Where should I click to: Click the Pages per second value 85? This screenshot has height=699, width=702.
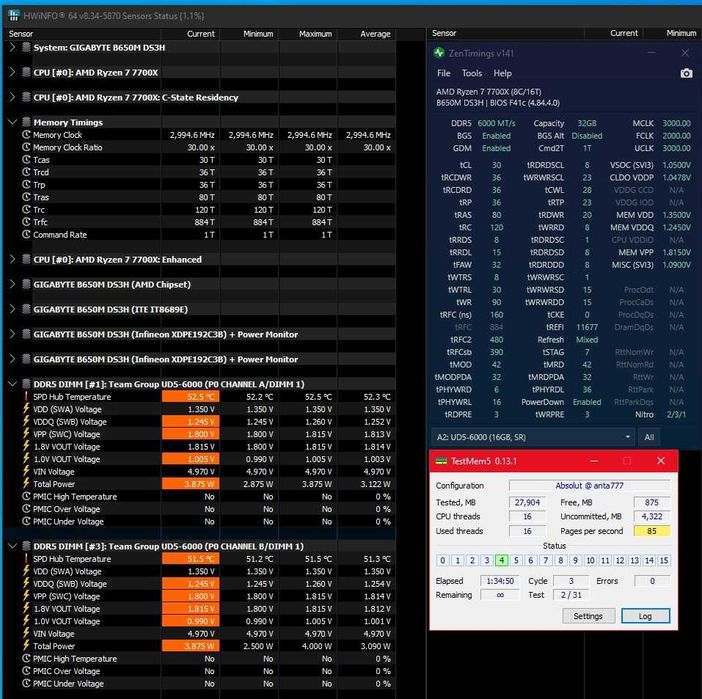point(652,531)
